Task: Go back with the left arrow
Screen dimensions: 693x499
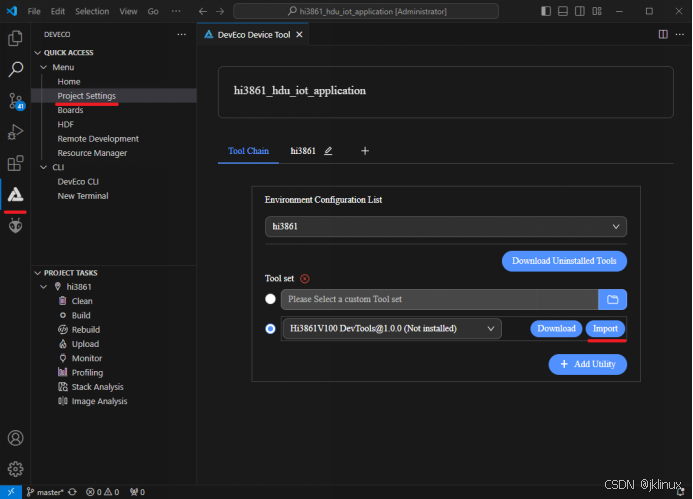Action: pos(203,11)
